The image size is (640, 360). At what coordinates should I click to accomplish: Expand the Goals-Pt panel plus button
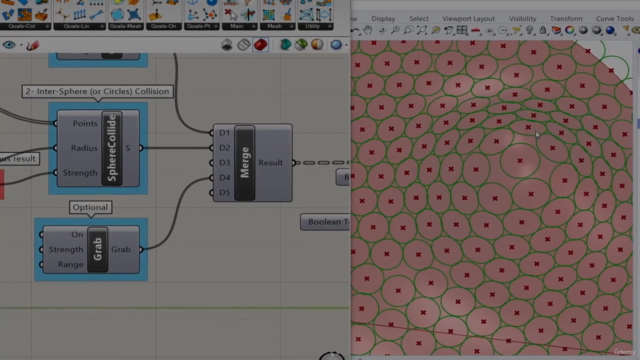click(216, 26)
